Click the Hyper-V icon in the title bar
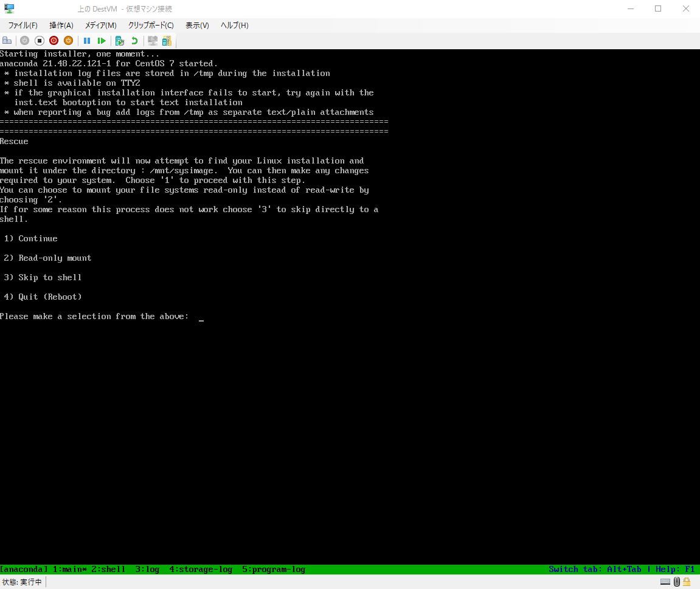 pos(9,9)
